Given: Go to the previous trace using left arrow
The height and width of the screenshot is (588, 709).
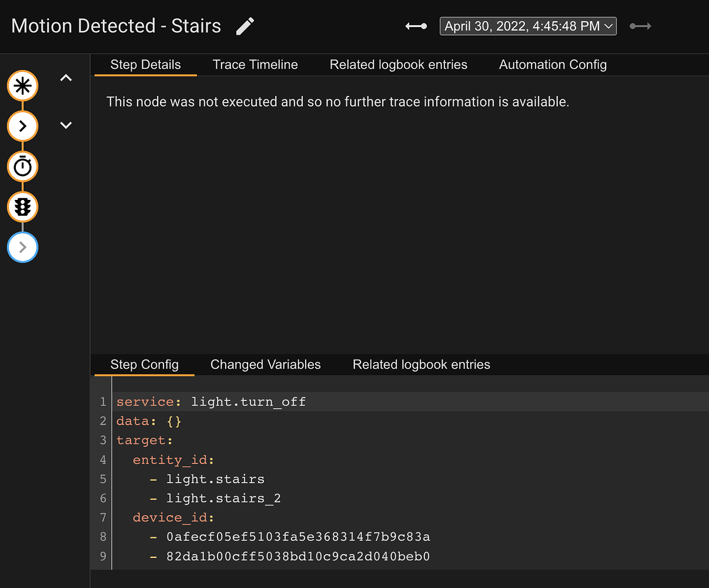Looking at the screenshot, I should pyautogui.click(x=416, y=26).
